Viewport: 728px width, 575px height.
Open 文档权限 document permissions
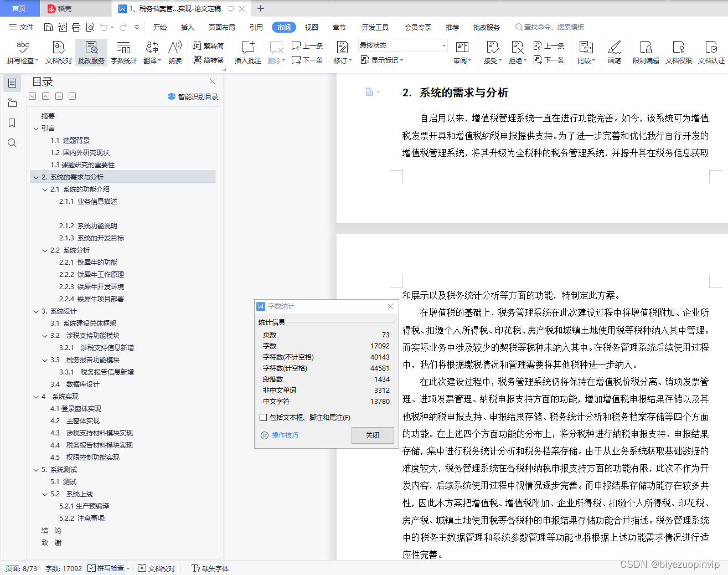679,53
